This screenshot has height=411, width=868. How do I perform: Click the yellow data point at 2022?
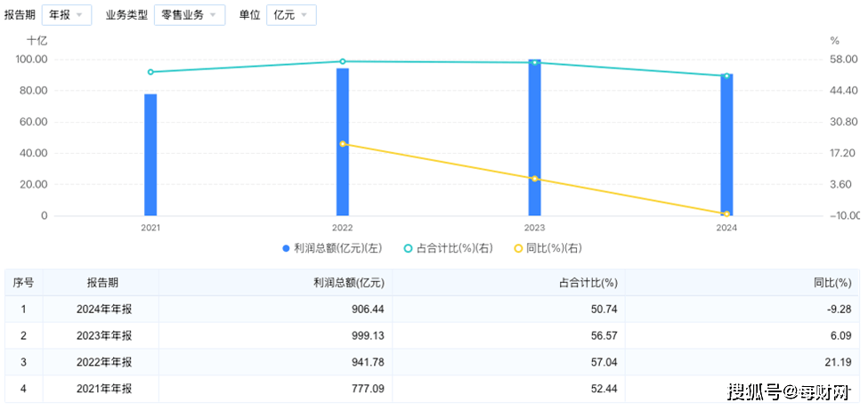tap(343, 144)
